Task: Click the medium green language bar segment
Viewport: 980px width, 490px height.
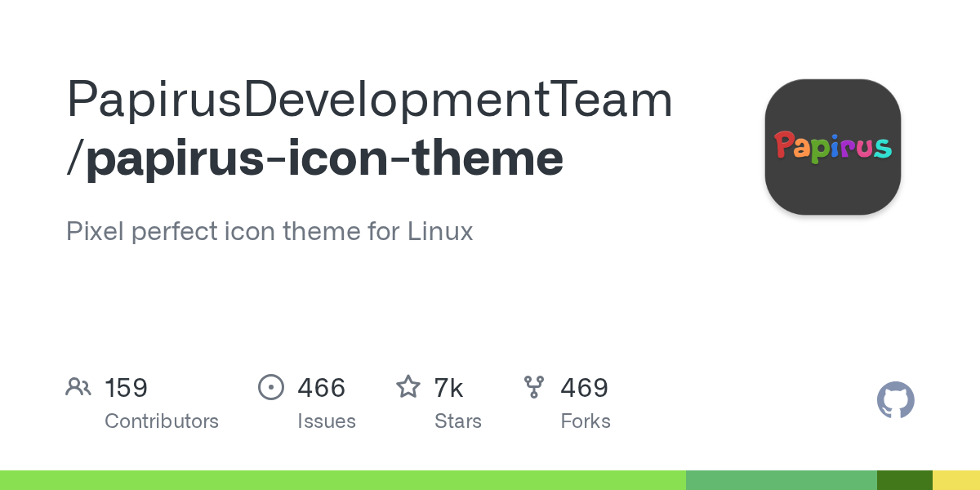Action: [x=781, y=480]
